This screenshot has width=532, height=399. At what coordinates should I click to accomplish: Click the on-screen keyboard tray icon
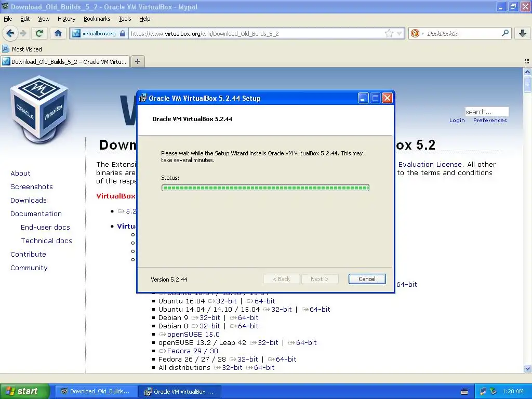pyautogui.click(x=465, y=392)
